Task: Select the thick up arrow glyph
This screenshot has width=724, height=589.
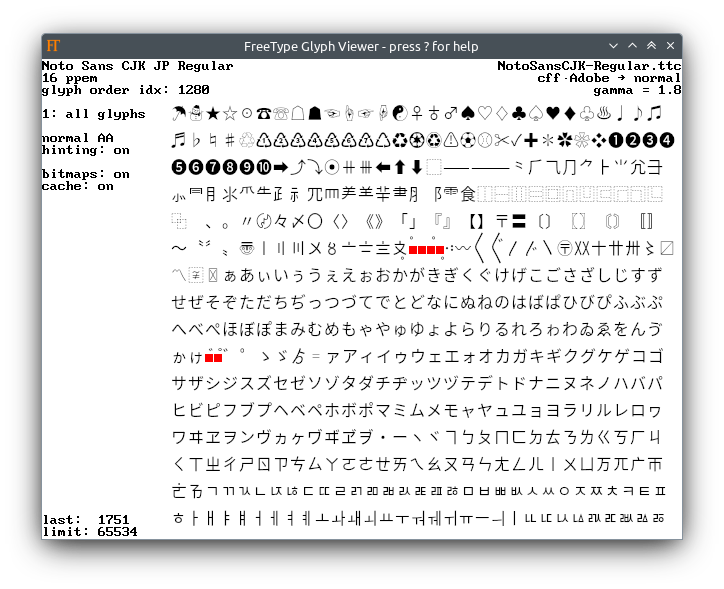Action: click(400, 167)
